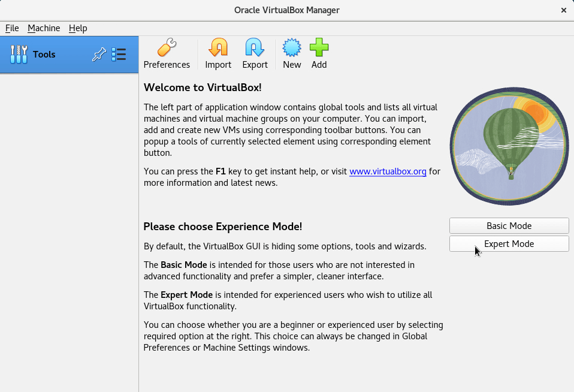Click the 'Welcome to VirtualBox!' heading
The width and height of the screenshot is (574, 392).
(x=203, y=88)
